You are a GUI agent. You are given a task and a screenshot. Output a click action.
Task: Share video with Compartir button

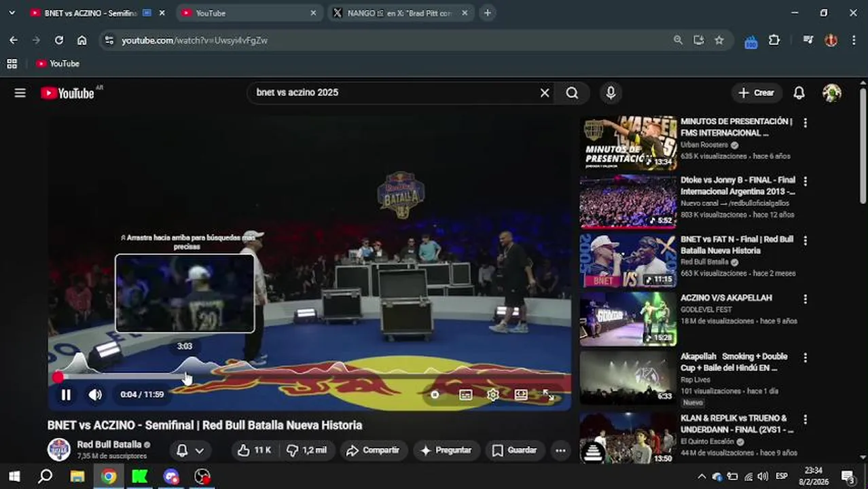373,450
